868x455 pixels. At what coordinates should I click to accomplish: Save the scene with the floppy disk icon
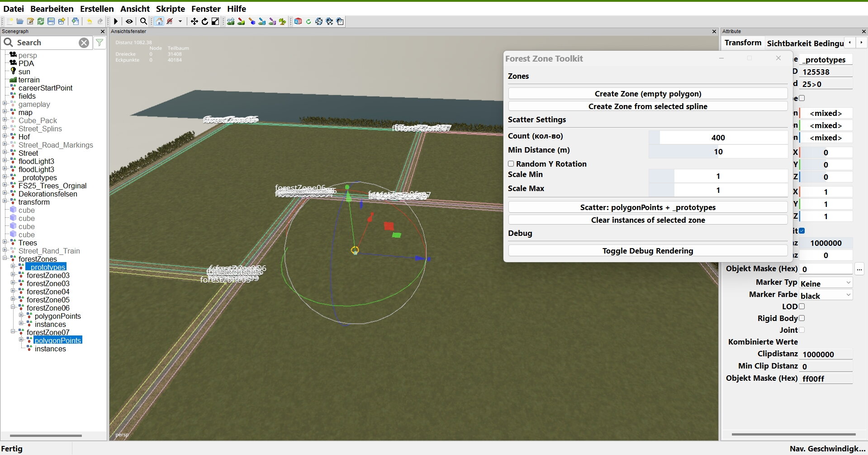(51, 21)
